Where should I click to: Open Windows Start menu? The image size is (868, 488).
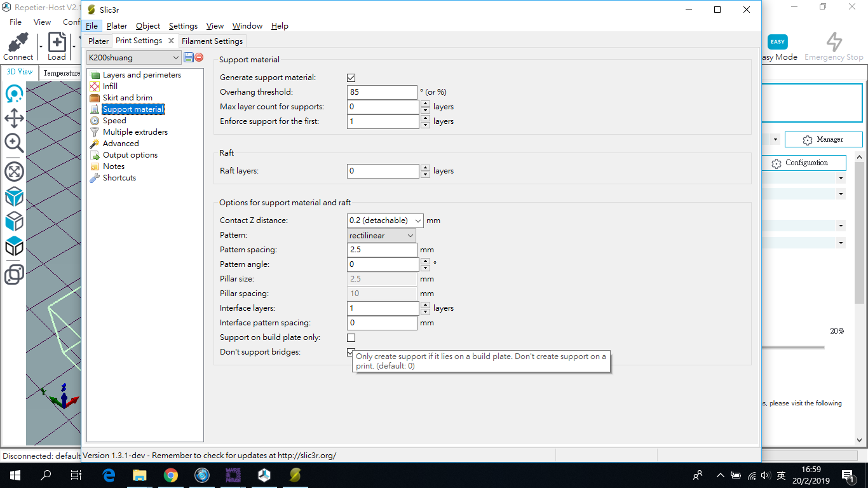pyautogui.click(x=15, y=475)
